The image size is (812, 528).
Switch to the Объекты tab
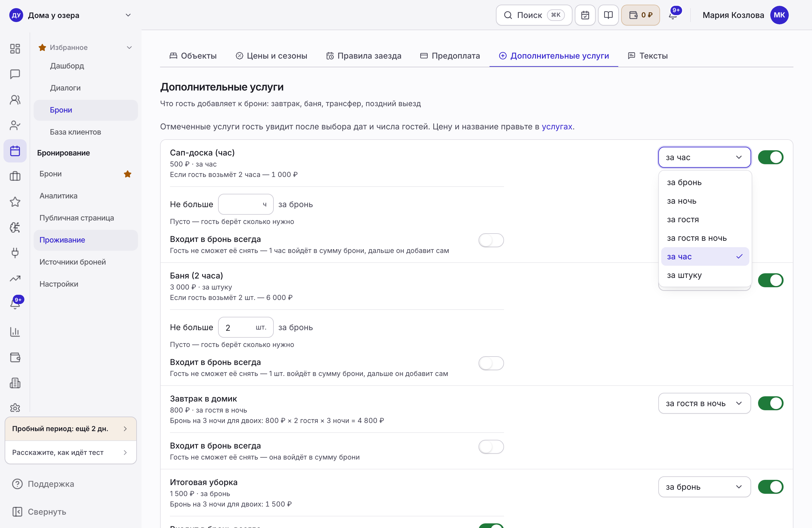(193, 56)
